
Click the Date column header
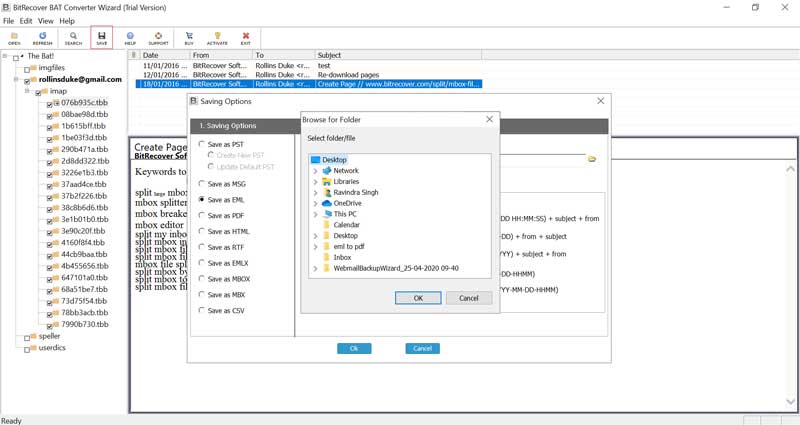(x=164, y=55)
